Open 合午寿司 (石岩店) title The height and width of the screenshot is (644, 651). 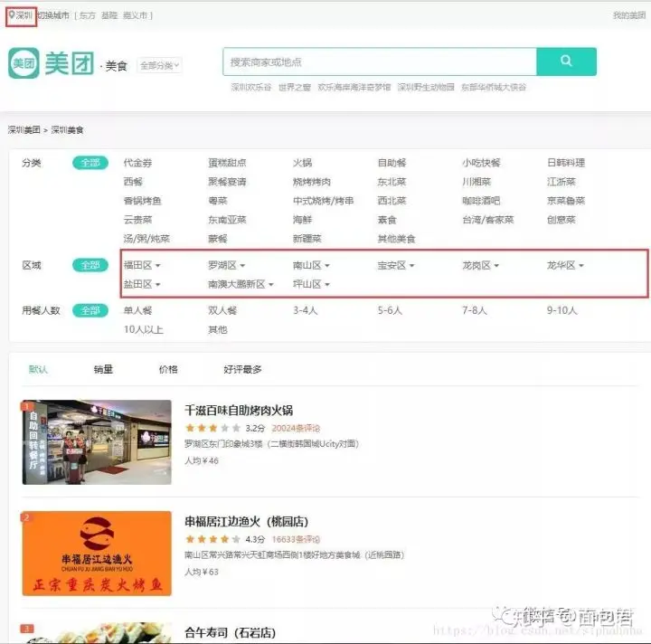click(230, 633)
